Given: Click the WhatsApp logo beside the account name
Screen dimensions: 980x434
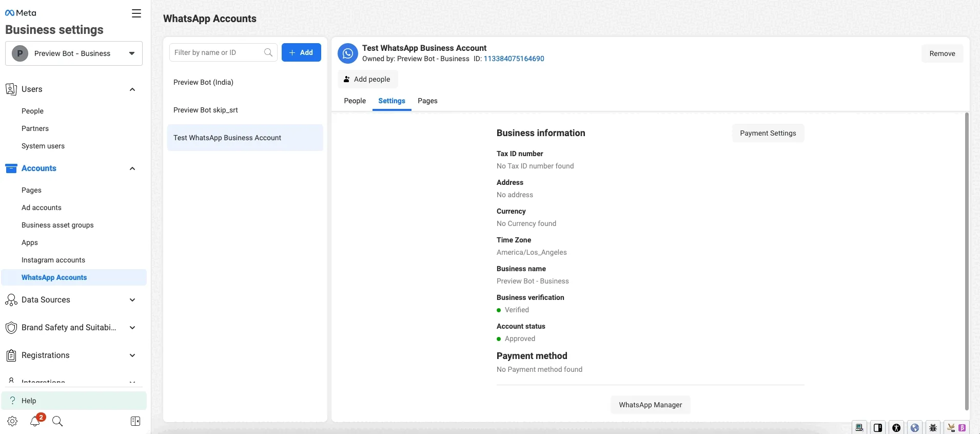Looking at the screenshot, I should click(x=348, y=53).
